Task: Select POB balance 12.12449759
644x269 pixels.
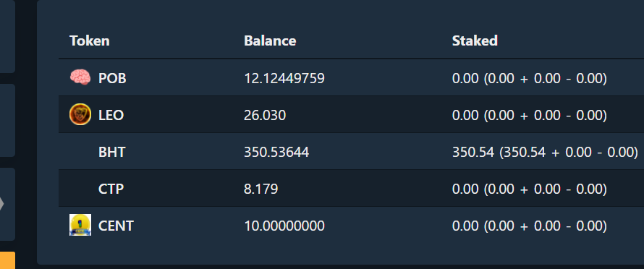Action: (x=284, y=78)
